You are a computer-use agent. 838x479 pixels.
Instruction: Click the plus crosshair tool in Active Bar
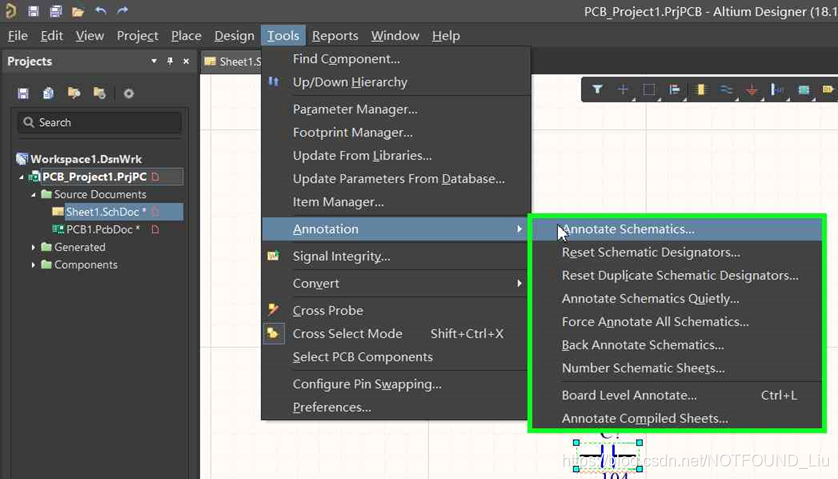[623, 89]
